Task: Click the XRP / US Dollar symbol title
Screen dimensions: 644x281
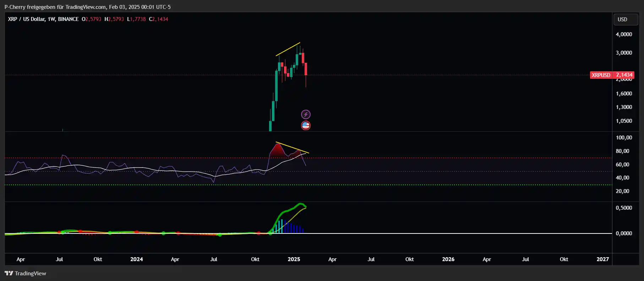Action: 43,19
